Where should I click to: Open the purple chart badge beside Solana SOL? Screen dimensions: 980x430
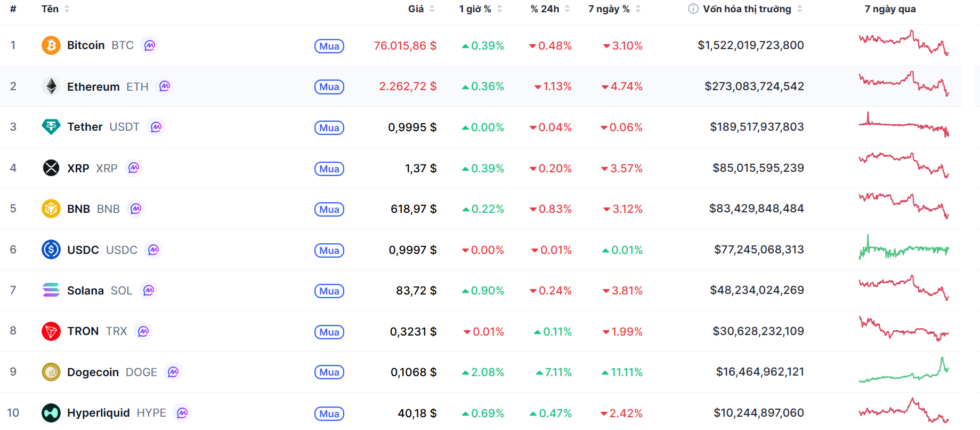pyautogui.click(x=149, y=290)
